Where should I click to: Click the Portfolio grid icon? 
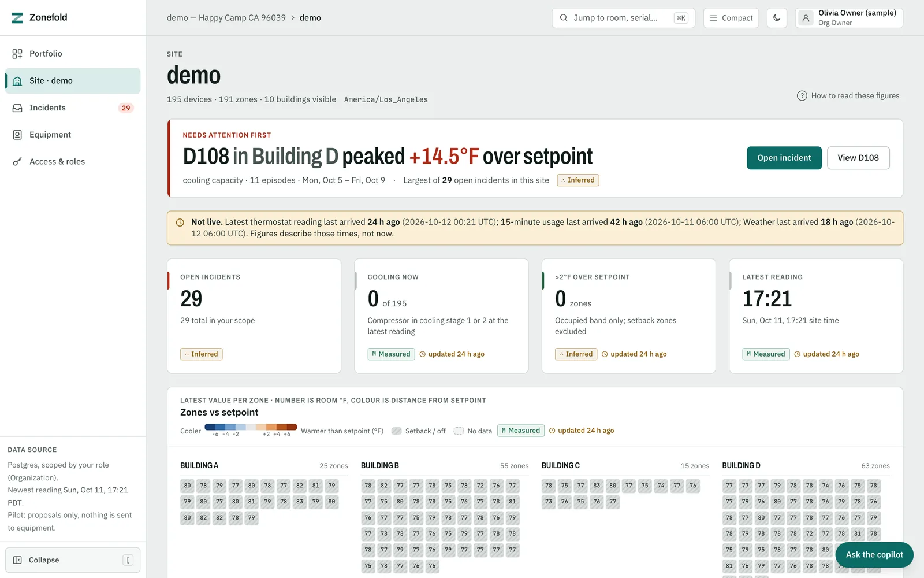[x=17, y=54]
